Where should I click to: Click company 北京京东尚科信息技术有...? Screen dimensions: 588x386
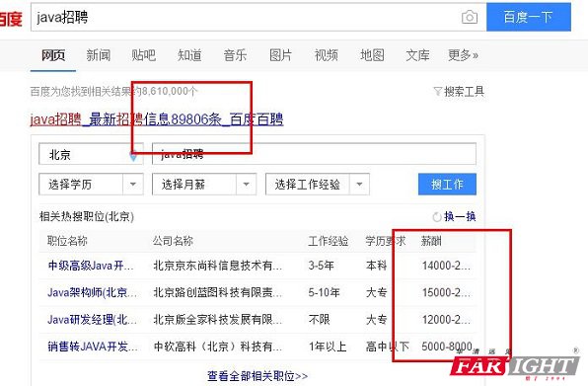(x=217, y=266)
